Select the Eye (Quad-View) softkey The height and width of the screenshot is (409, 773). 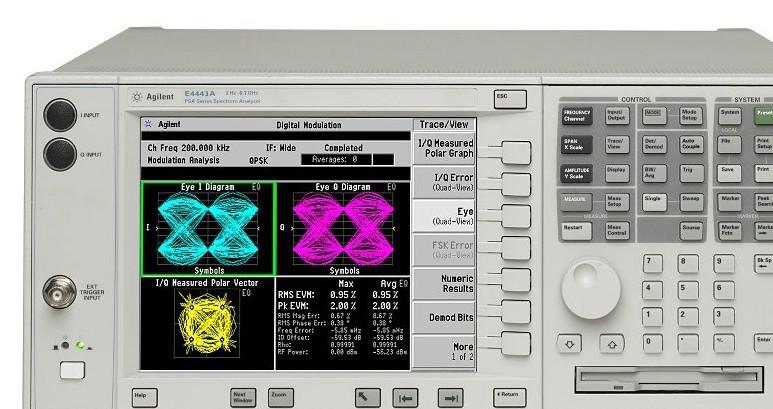[516, 215]
